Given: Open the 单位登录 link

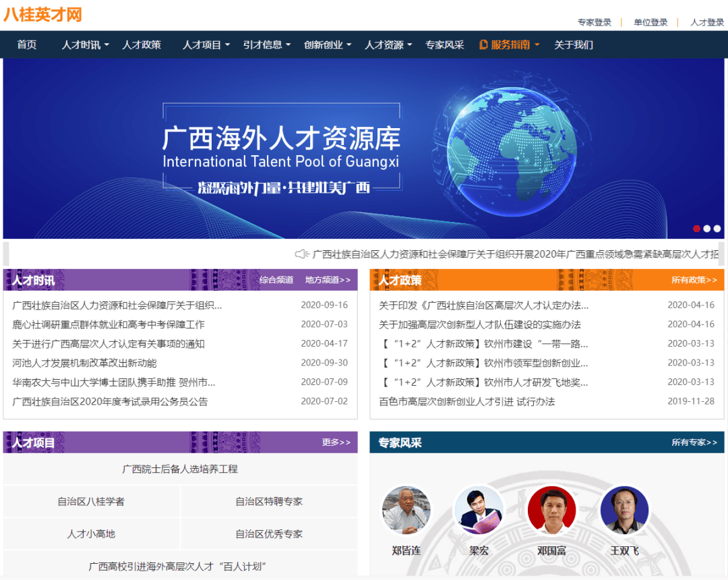Looking at the screenshot, I should pyautogui.click(x=650, y=22).
